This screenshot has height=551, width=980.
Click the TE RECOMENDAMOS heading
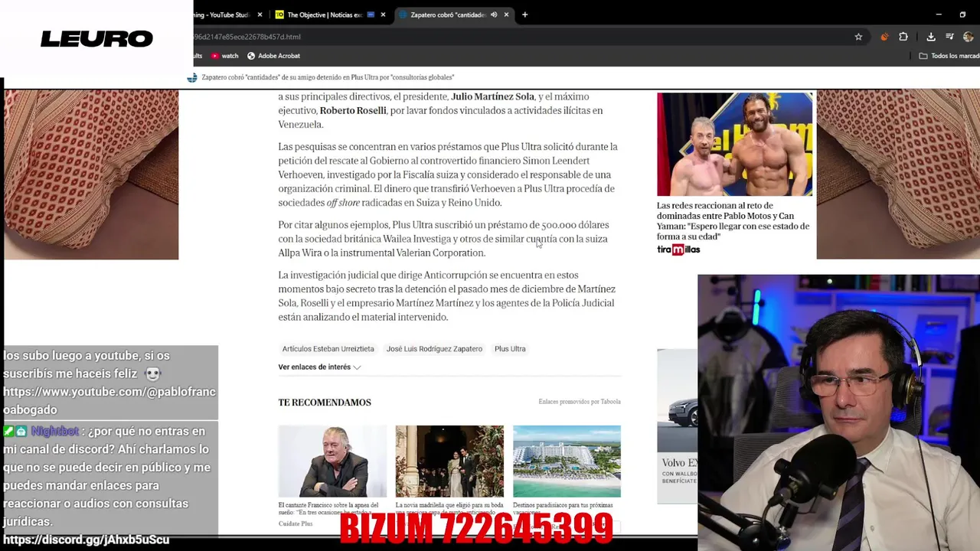[325, 403]
